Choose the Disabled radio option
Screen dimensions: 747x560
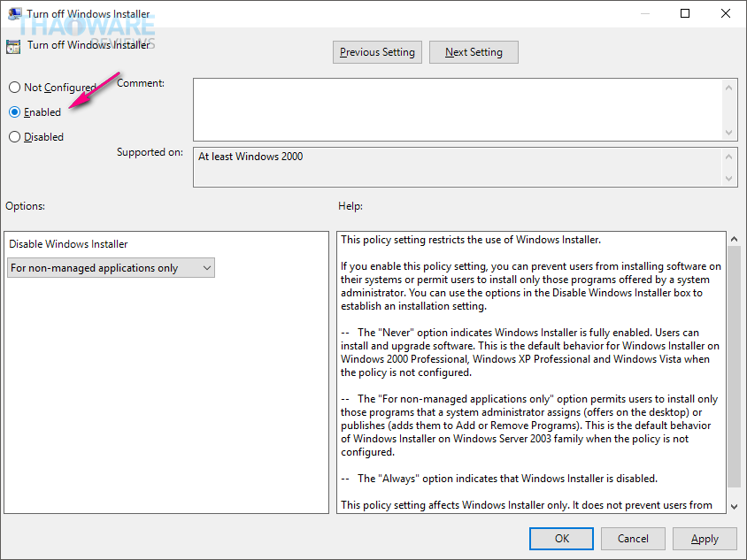point(15,136)
